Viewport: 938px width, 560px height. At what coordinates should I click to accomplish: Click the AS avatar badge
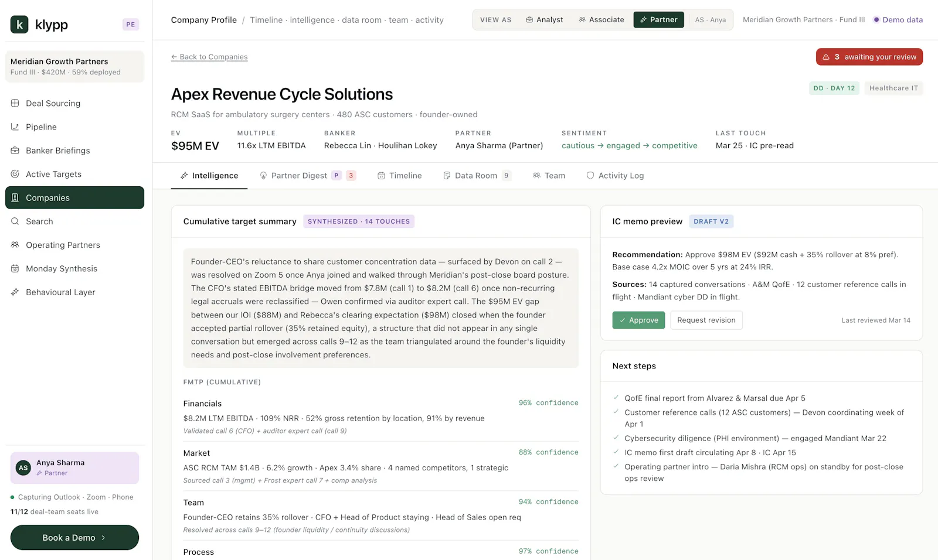point(23,467)
